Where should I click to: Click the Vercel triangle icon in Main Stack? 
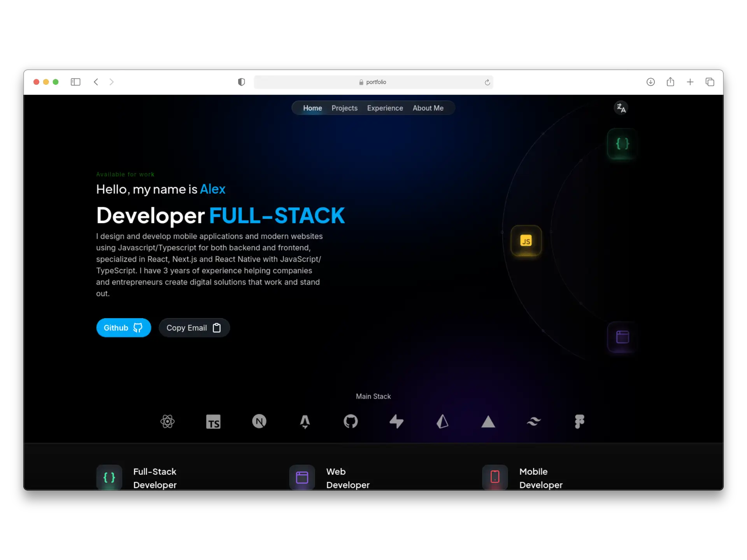[x=488, y=422]
